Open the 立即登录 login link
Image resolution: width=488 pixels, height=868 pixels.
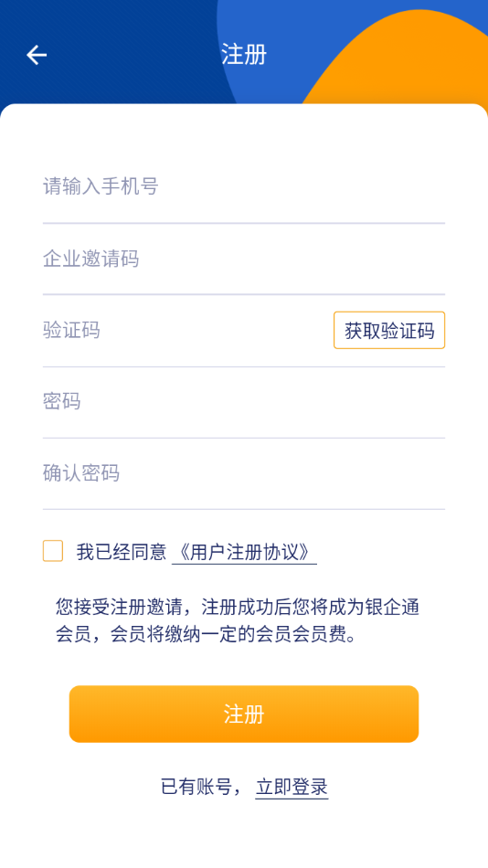pyautogui.click(x=292, y=787)
